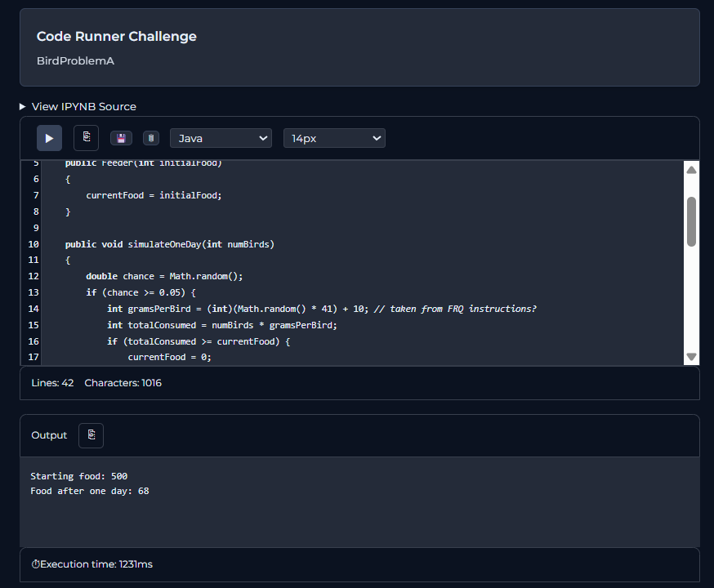This screenshot has width=714, height=588.
Task: Click the 'double chance = Math.random();' line
Action: [x=164, y=276]
